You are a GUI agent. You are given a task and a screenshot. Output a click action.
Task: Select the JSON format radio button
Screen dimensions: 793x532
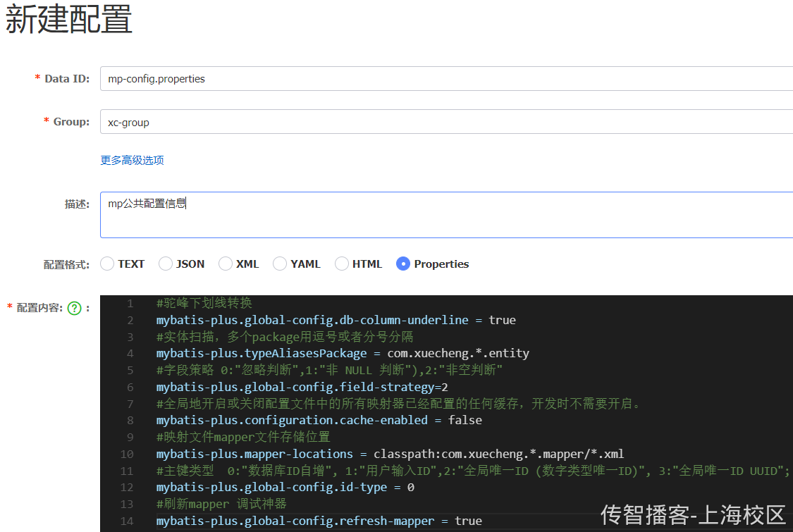coord(166,264)
